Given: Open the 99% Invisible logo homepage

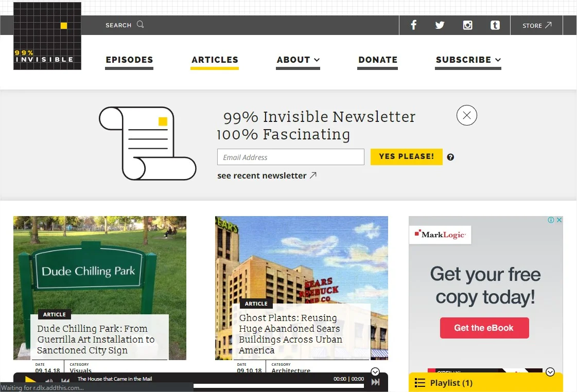Looking at the screenshot, I should (47, 36).
